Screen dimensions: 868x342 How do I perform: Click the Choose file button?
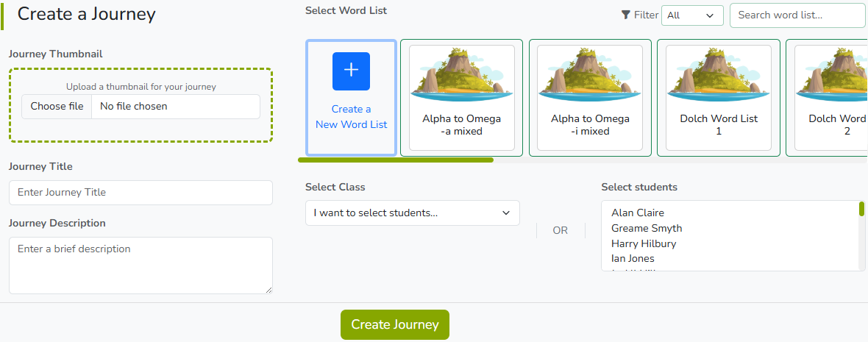pos(57,107)
